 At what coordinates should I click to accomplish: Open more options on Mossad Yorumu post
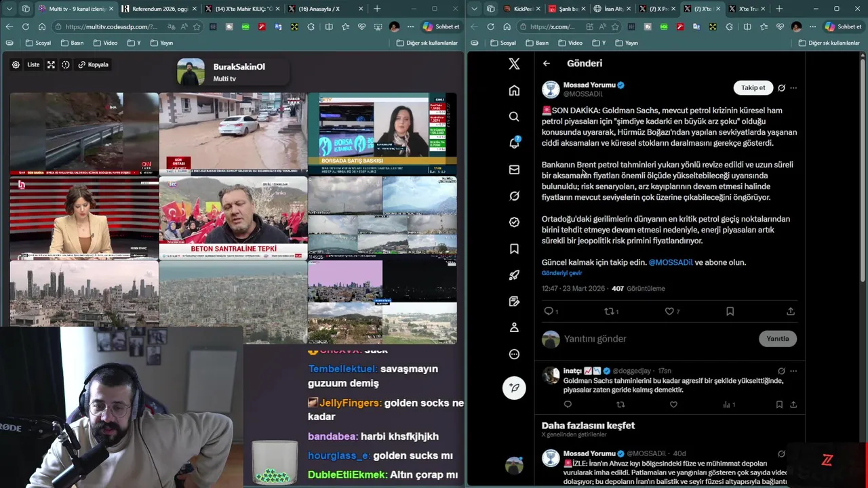793,87
